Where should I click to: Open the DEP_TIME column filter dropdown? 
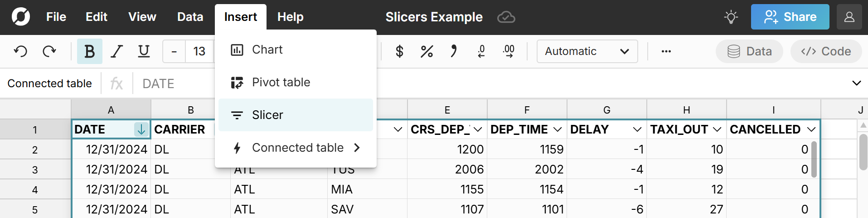pyautogui.click(x=558, y=129)
